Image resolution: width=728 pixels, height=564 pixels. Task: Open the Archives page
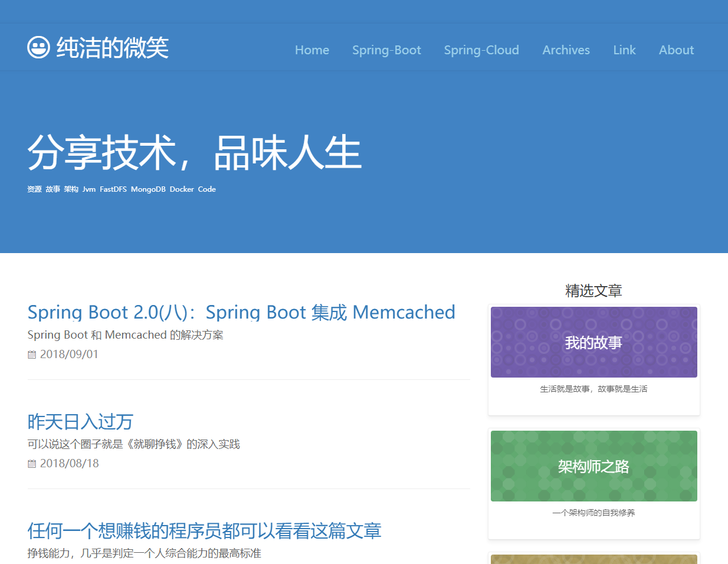point(566,50)
